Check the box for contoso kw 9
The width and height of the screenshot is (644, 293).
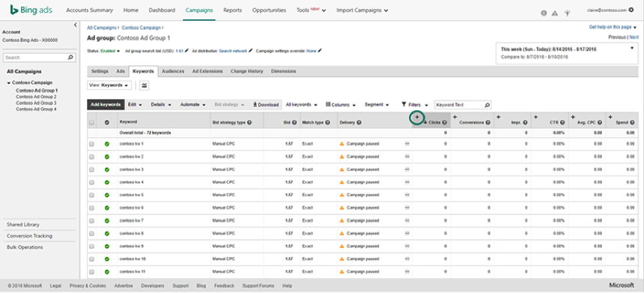click(x=91, y=246)
